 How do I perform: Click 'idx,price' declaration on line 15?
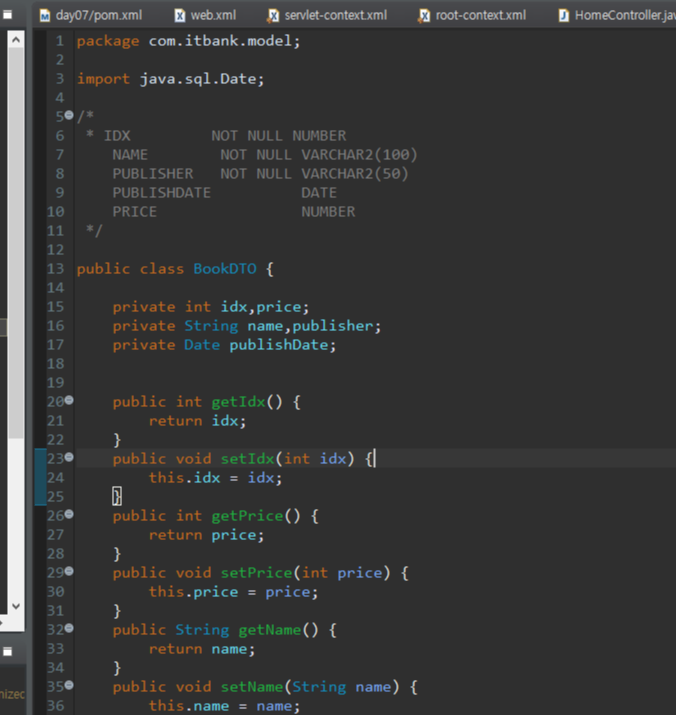[261, 307]
